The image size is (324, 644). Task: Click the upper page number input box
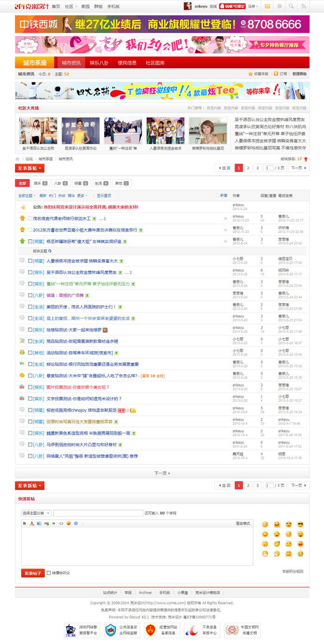pos(269,168)
